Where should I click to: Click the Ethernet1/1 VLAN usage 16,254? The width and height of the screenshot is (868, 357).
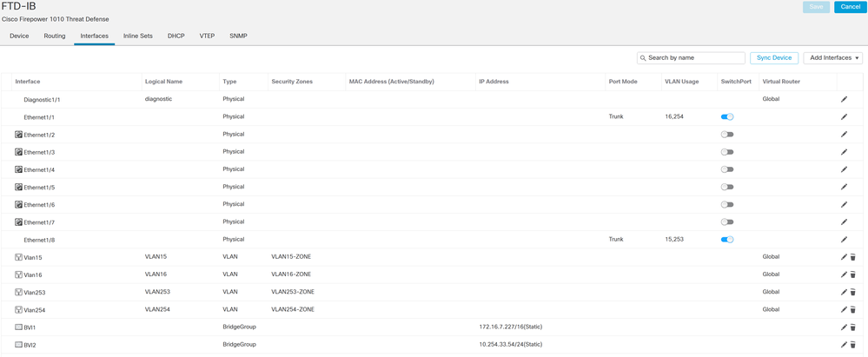point(673,116)
